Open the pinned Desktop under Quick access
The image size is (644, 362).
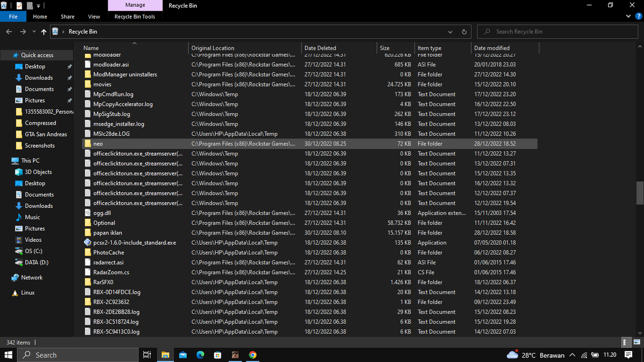pyautogui.click(x=35, y=66)
